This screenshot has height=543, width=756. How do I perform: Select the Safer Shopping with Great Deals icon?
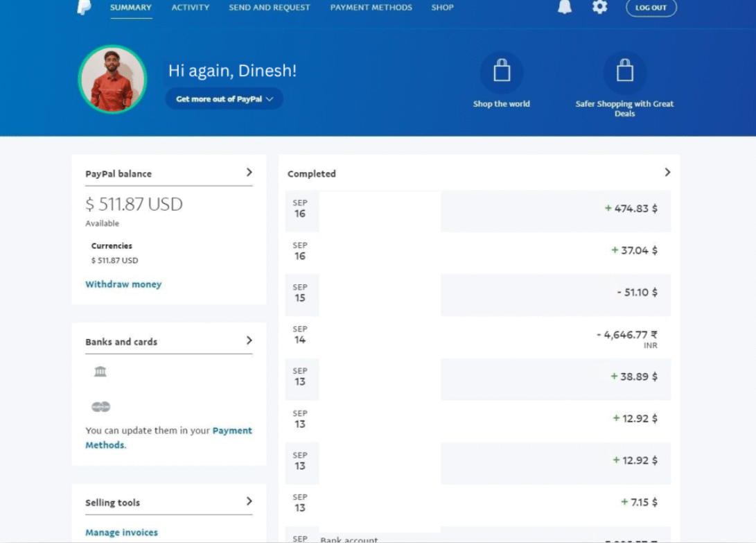coord(624,70)
